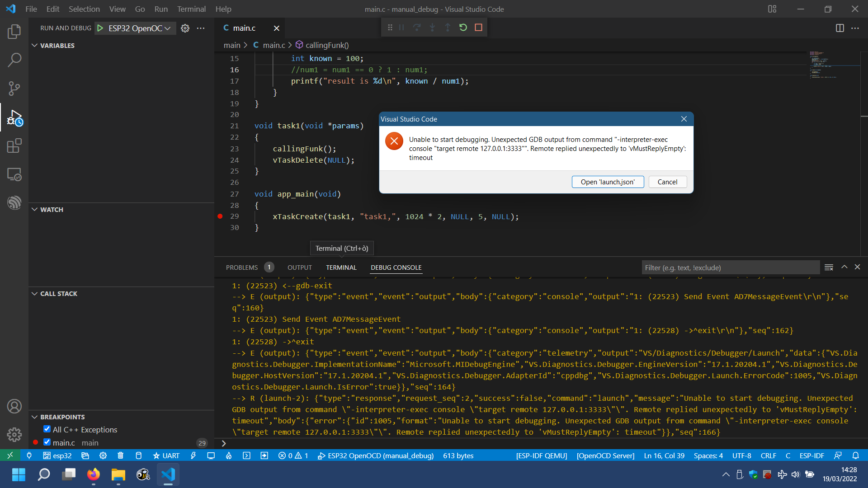Open the Extensions view

pyautogui.click(x=14, y=146)
